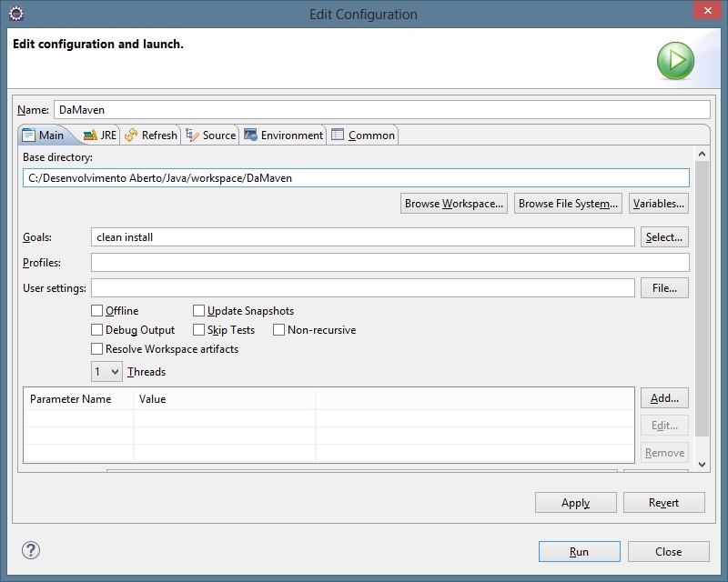This screenshot has width=728, height=582.
Task: Go to the Common tab
Action: pos(363,135)
